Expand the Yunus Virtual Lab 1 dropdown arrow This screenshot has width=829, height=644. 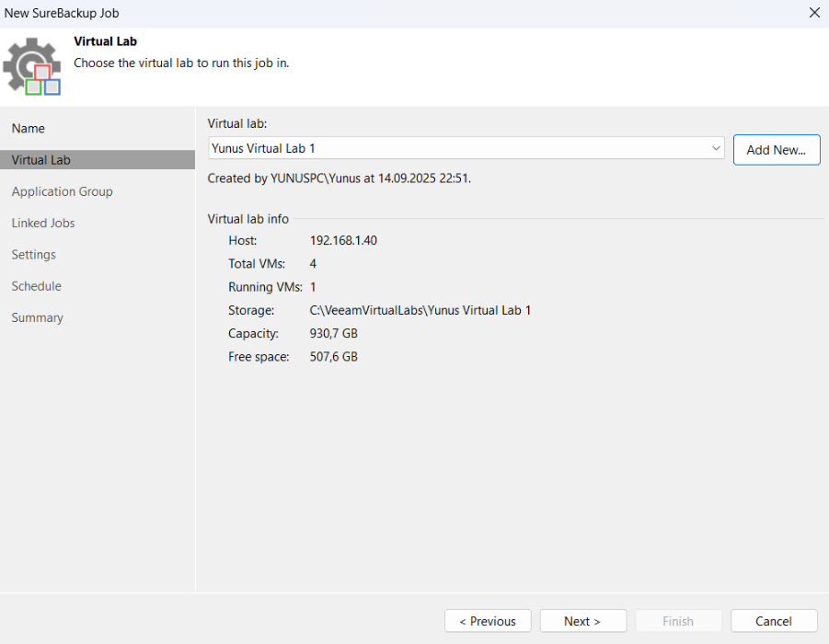[716, 148]
